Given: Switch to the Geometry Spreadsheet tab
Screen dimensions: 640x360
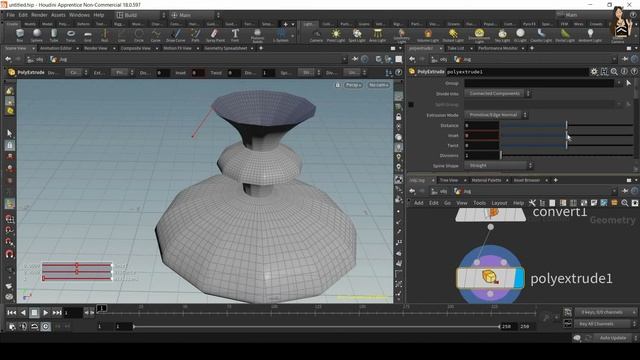Looking at the screenshot, I should click(x=226, y=48).
